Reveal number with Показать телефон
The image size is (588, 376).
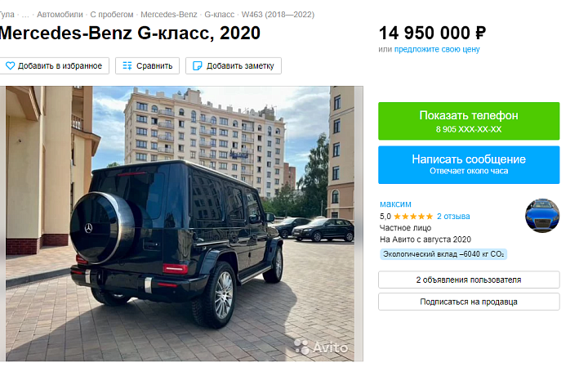[x=469, y=121]
